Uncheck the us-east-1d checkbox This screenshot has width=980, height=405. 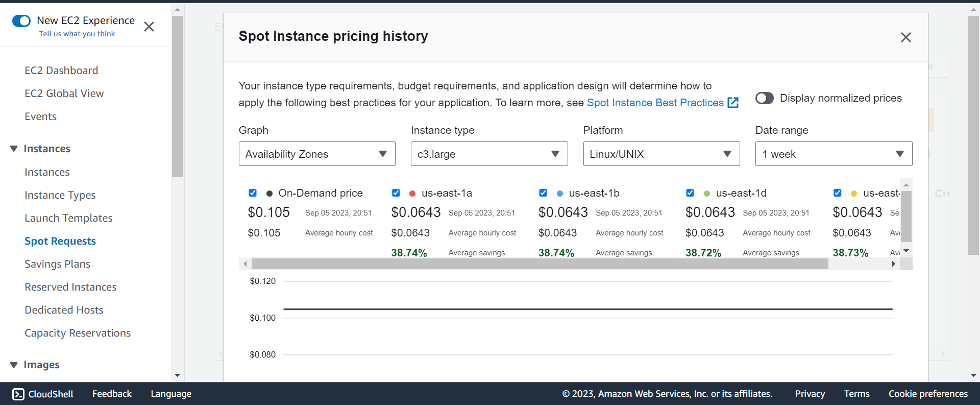(x=690, y=193)
